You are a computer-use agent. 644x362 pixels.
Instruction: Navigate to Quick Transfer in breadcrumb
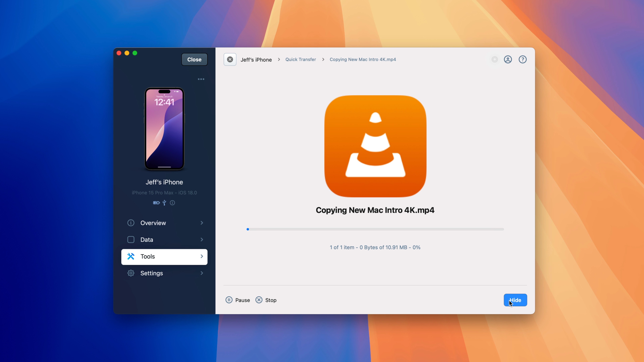pyautogui.click(x=301, y=59)
